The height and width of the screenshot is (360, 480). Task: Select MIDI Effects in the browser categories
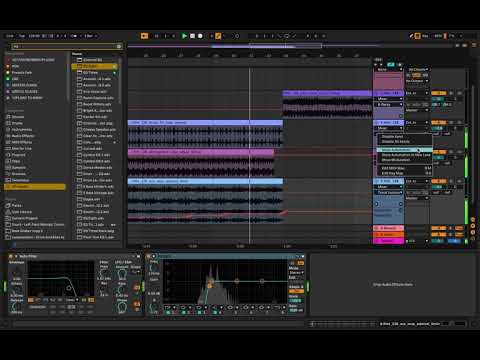(22, 142)
